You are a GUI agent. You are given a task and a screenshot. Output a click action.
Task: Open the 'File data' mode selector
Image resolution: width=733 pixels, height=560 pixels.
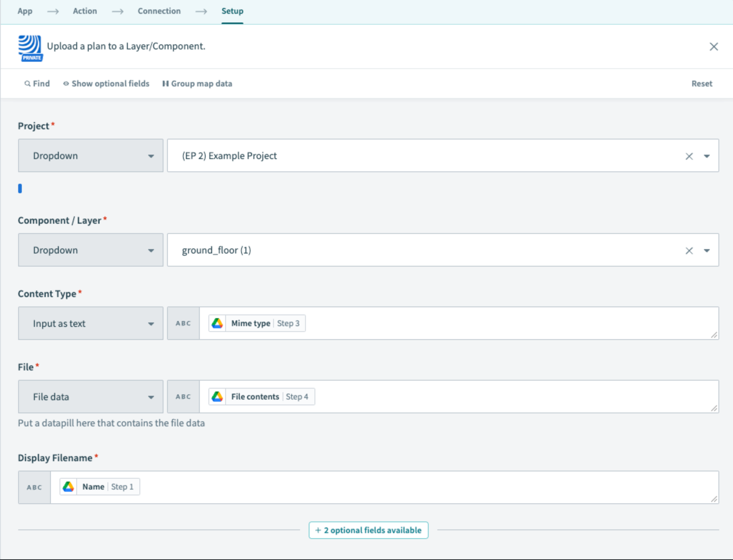91,397
